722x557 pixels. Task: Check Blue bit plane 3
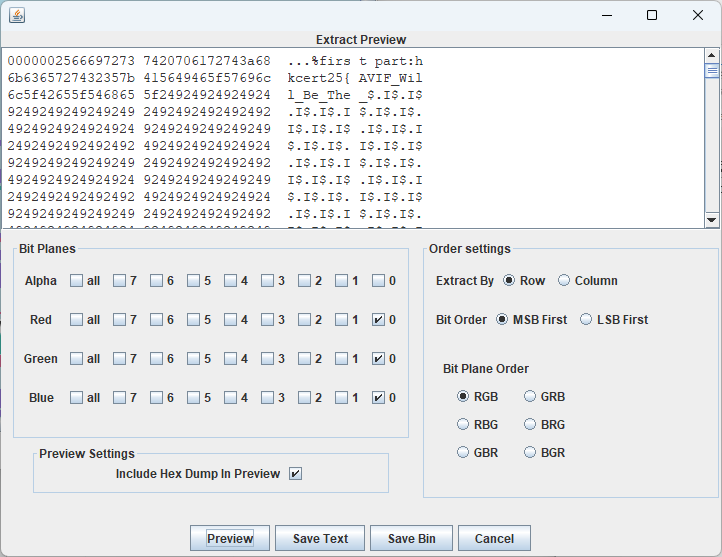click(267, 398)
